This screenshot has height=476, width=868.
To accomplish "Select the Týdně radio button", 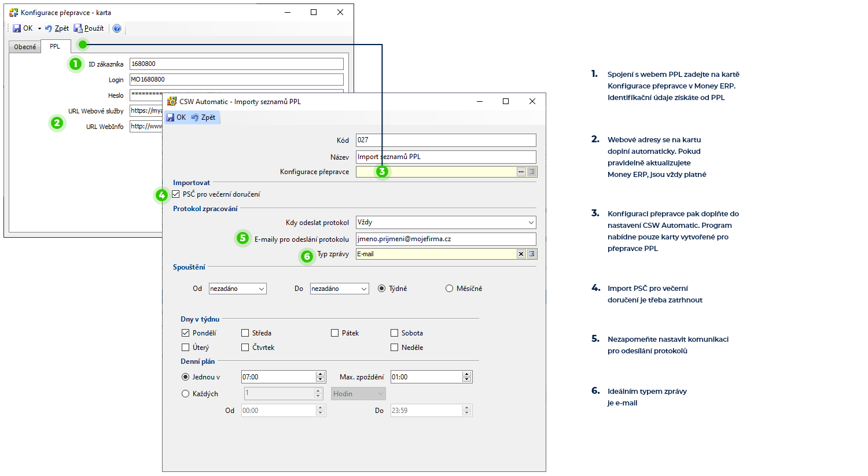I will [x=381, y=289].
